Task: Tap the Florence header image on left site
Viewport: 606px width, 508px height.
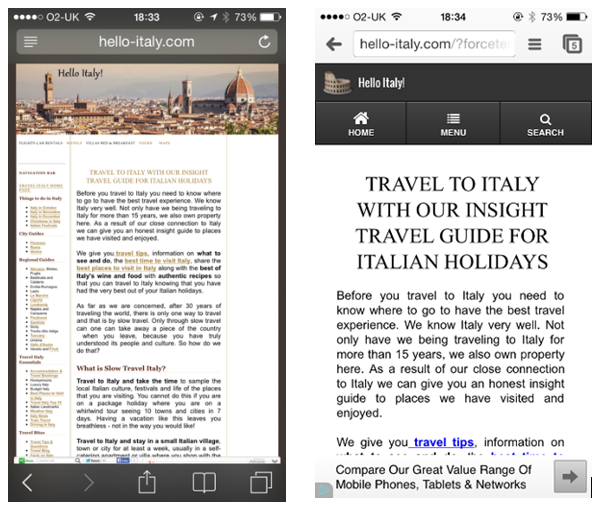Action: (x=147, y=99)
